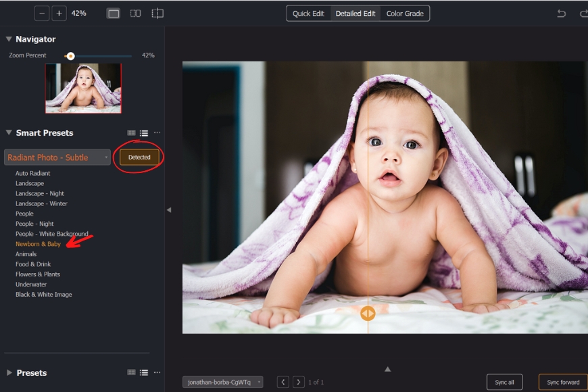Select the crop tool icon
Viewport: 588px width, 392px height.
(x=157, y=14)
